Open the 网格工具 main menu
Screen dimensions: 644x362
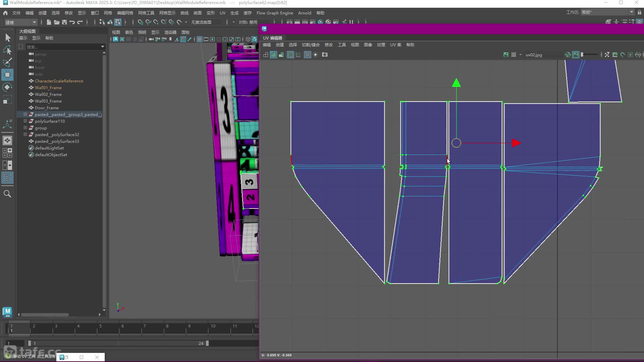(x=146, y=13)
